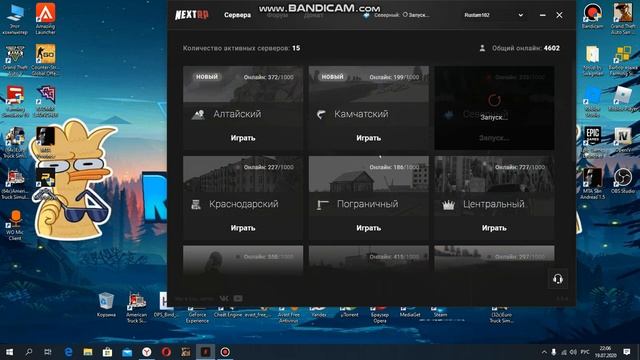Open the Roblox Player desktop shortcut
Image resolution: width=640 pixels, height=360 pixels.
click(623, 99)
